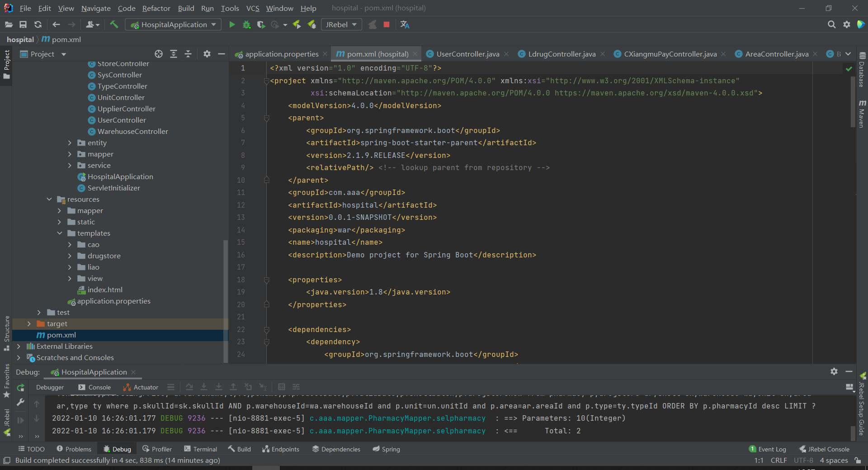
Task: Stop the running application with red square
Action: [x=387, y=24]
